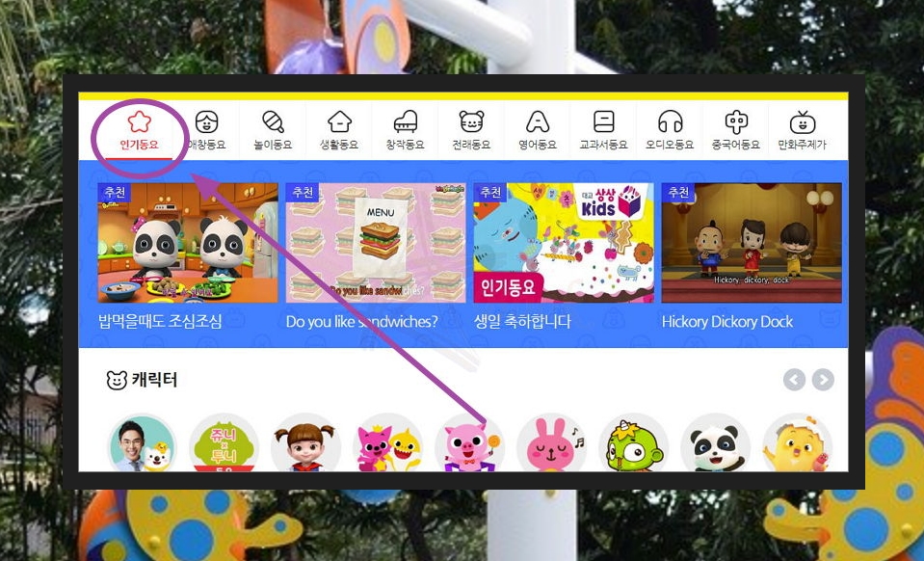Open the title 생일 축하합니다
924x561 pixels.
click(522, 322)
